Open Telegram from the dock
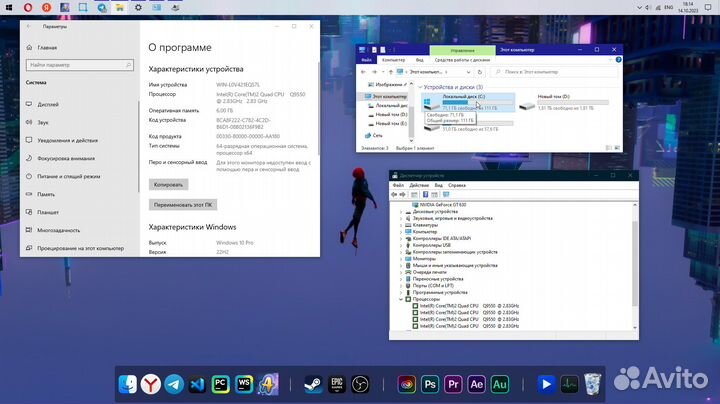Image resolution: width=720 pixels, height=404 pixels. 174,384
